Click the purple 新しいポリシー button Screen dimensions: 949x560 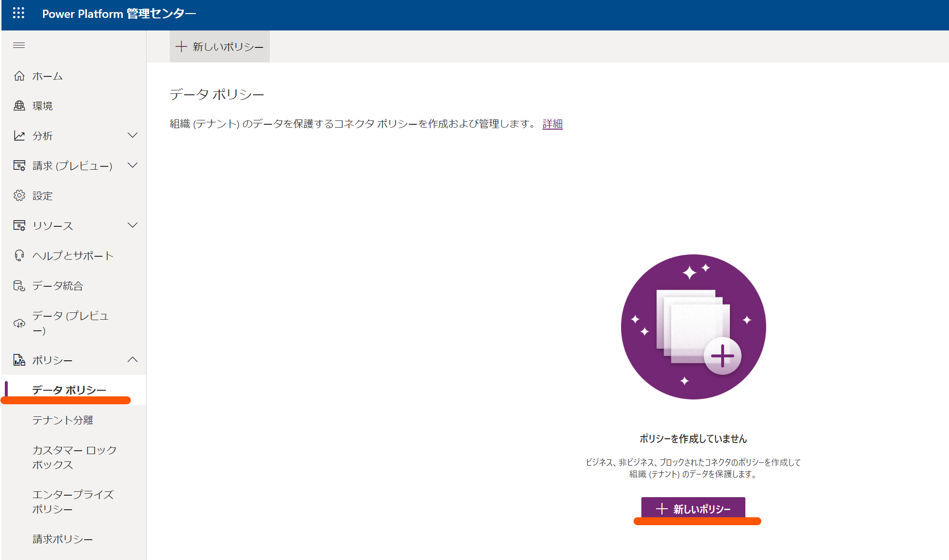[694, 509]
